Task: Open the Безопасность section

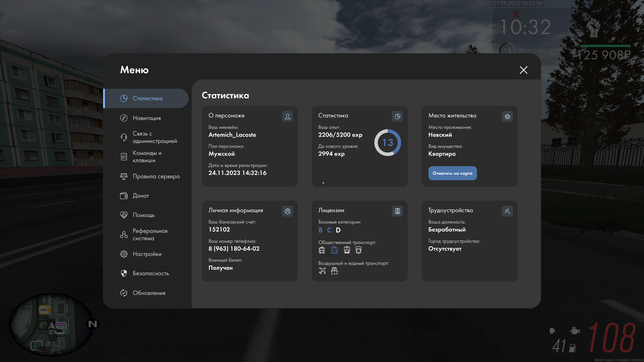Action: click(150, 273)
